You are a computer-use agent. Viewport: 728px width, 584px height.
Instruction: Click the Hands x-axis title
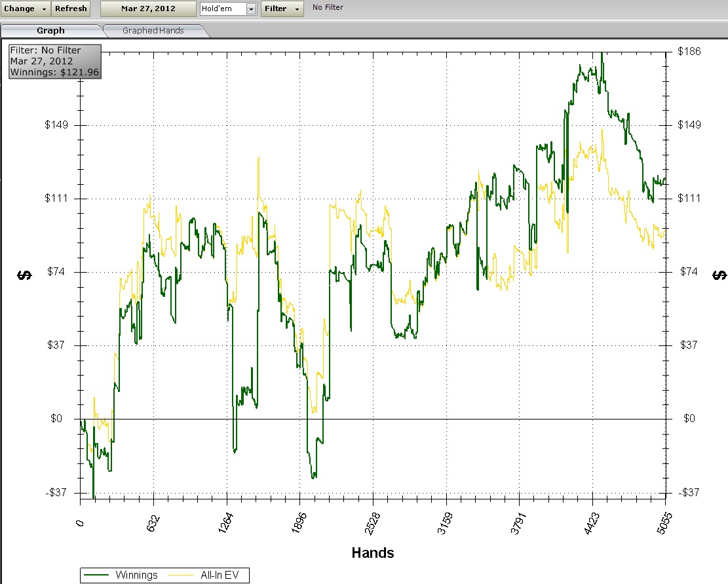click(373, 553)
